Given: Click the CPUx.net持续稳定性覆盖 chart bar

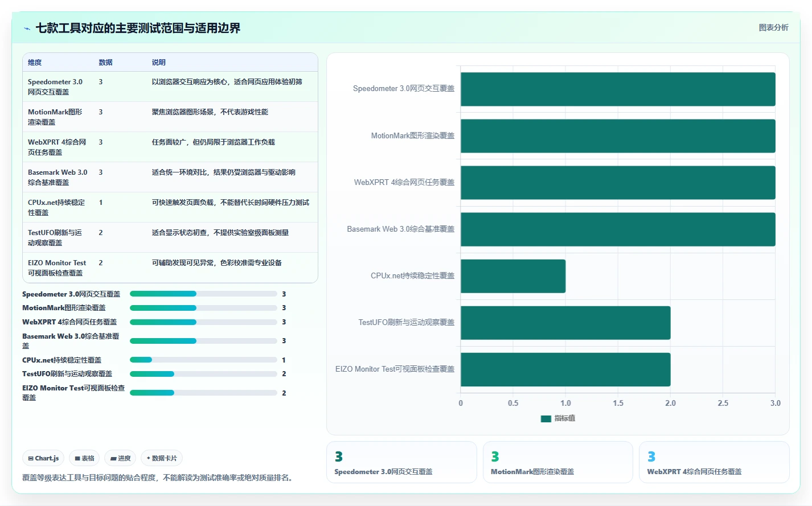Looking at the screenshot, I should click(x=513, y=276).
